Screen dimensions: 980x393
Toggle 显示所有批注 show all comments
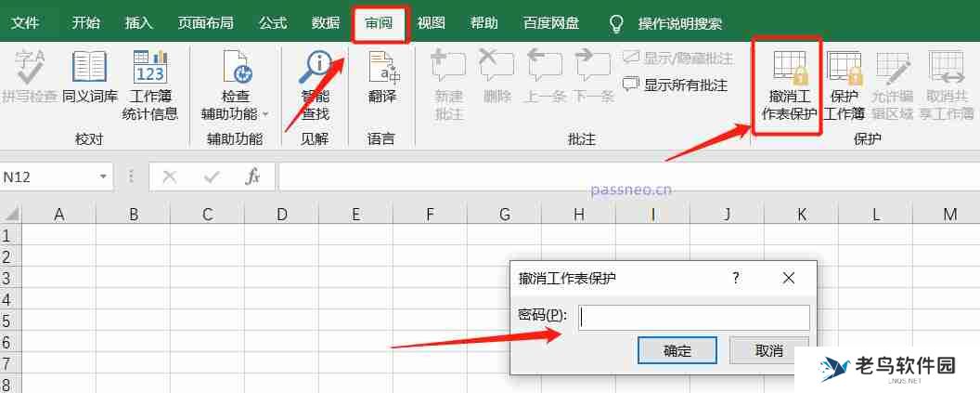coord(675,85)
